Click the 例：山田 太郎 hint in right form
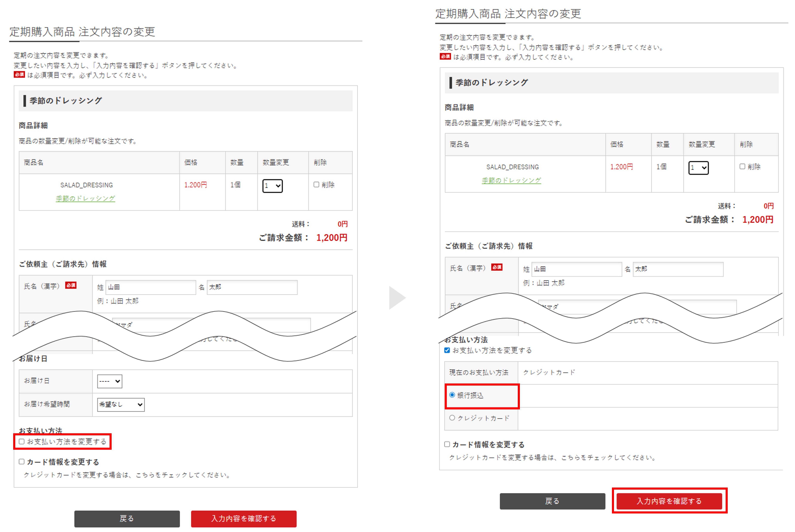Image resolution: width=795 pixels, height=532 pixels. [544, 283]
